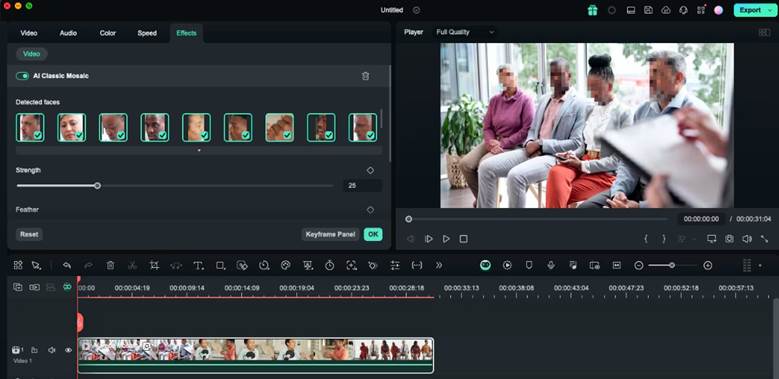Open the Full Quality dropdown
This screenshot has height=379, width=779.
[465, 32]
